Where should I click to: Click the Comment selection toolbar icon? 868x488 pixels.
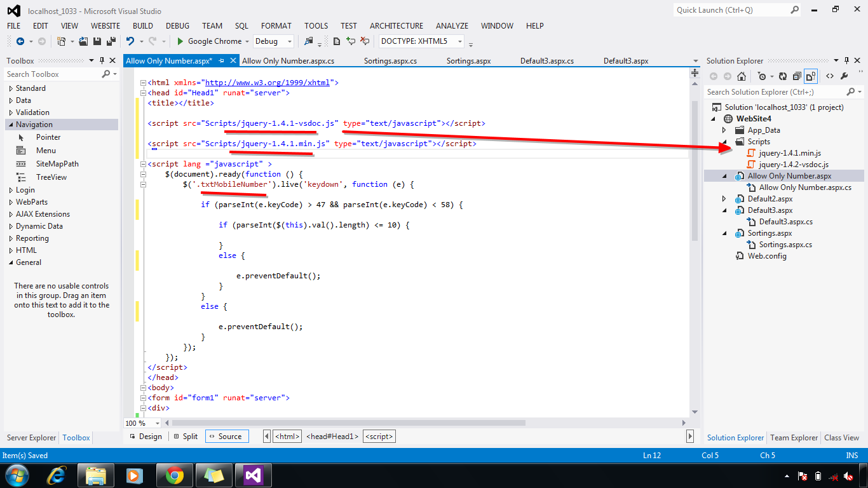click(351, 41)
